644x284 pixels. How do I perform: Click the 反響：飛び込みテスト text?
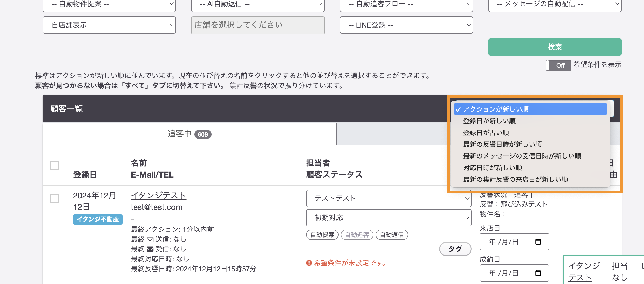[x=513, y=204]
